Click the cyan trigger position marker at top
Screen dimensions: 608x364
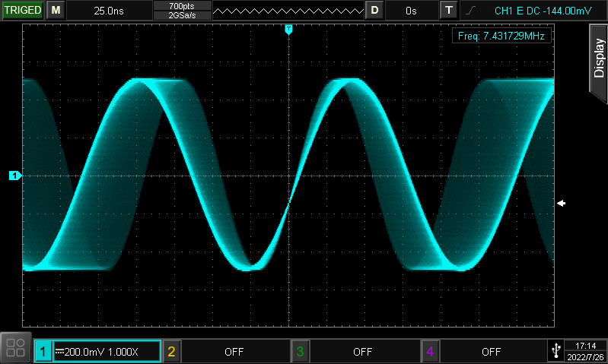[x=288, y=29]
